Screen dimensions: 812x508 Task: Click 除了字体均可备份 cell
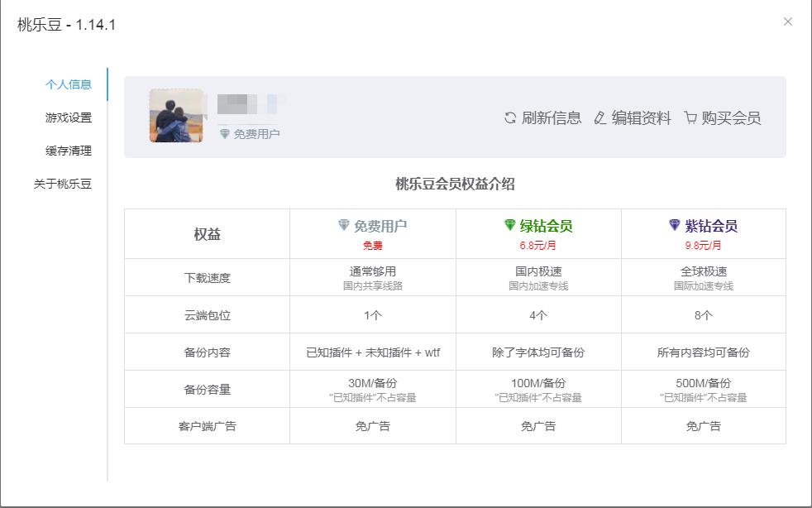coord(538,352)
